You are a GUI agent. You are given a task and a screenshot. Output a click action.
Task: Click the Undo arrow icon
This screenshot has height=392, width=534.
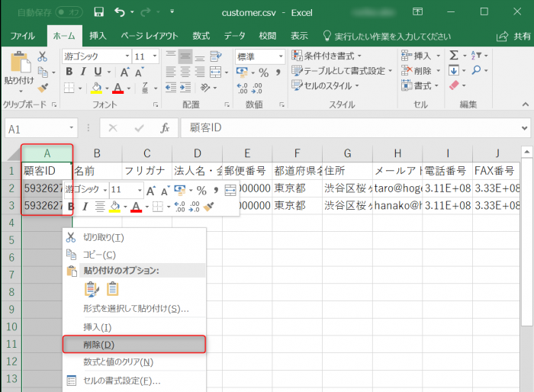(x=120, y=12)
